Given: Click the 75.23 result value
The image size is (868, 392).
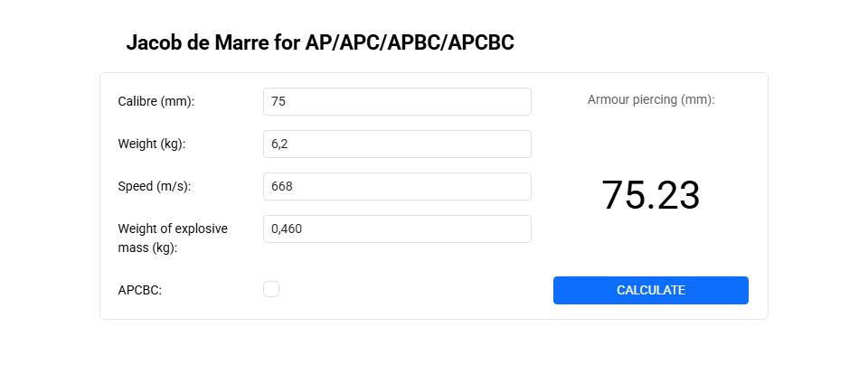Looking at the screenshot, I should (651, 195).
